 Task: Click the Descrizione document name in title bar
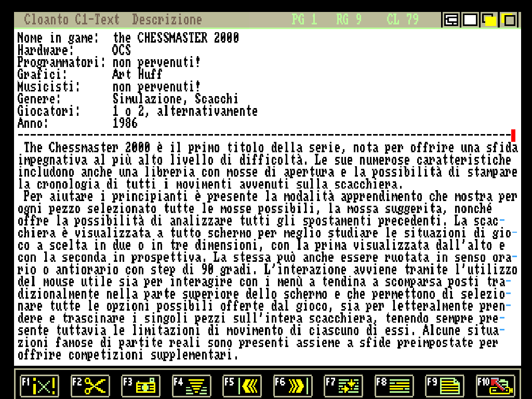(167, 20)
